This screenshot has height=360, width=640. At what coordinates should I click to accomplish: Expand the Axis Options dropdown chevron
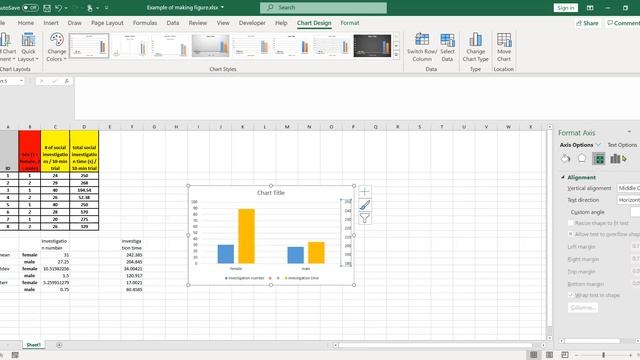(598, 145)
